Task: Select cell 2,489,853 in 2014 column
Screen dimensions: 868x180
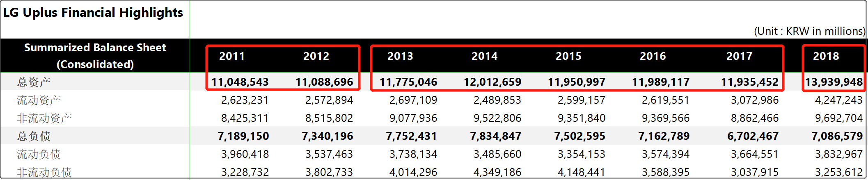Action: (x=497, y=100)
